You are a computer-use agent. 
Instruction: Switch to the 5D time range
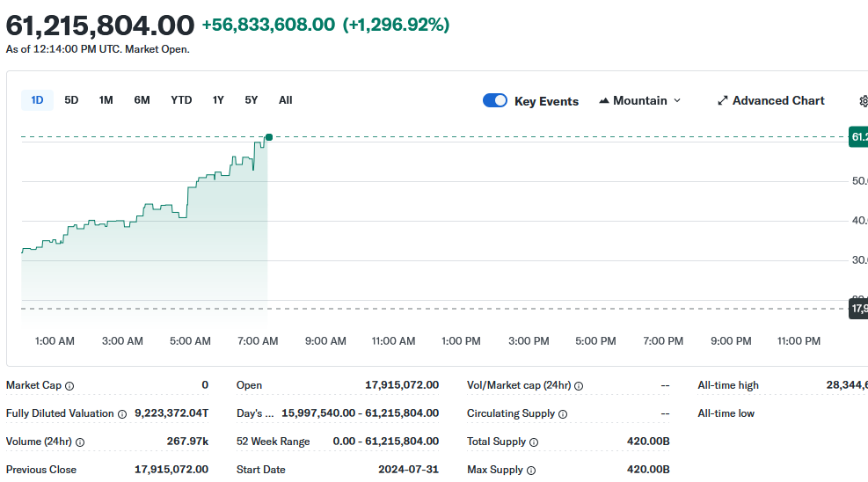pos(71,100)
